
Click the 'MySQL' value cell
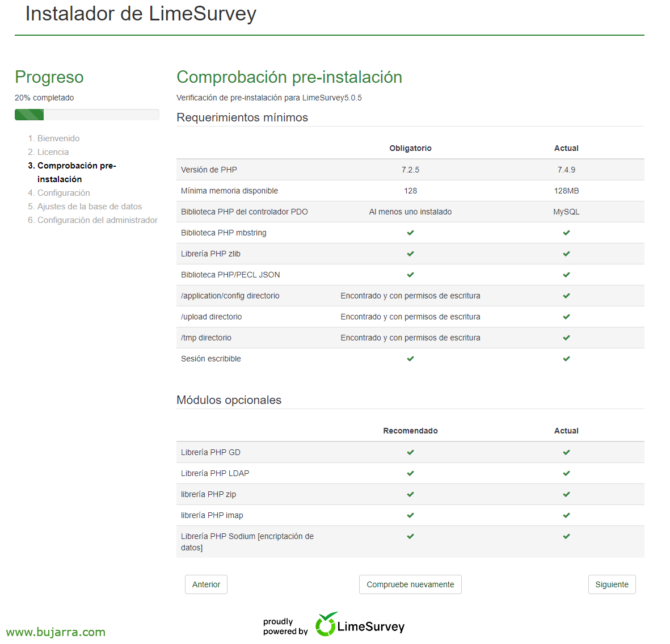pyautogui.click(x=566, y=212)
